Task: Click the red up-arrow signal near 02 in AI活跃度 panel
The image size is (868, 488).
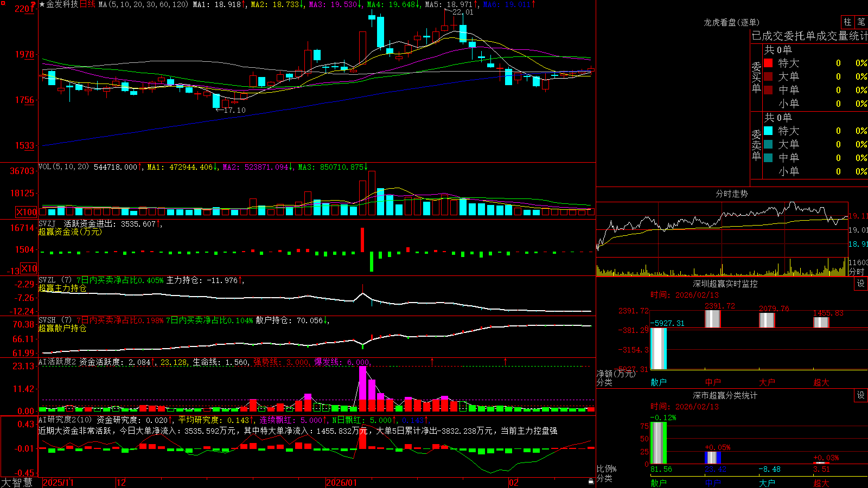Action: click(x=505, y=361)
